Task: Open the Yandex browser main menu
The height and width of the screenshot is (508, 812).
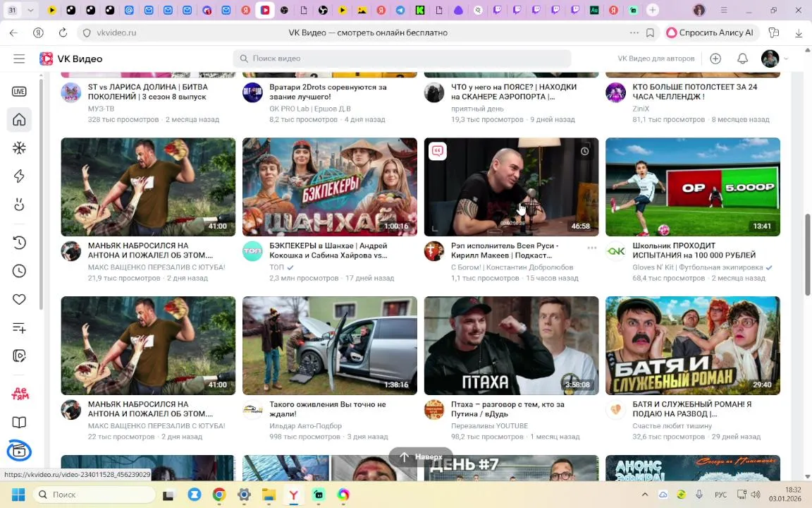Action: tap(723, 10)
